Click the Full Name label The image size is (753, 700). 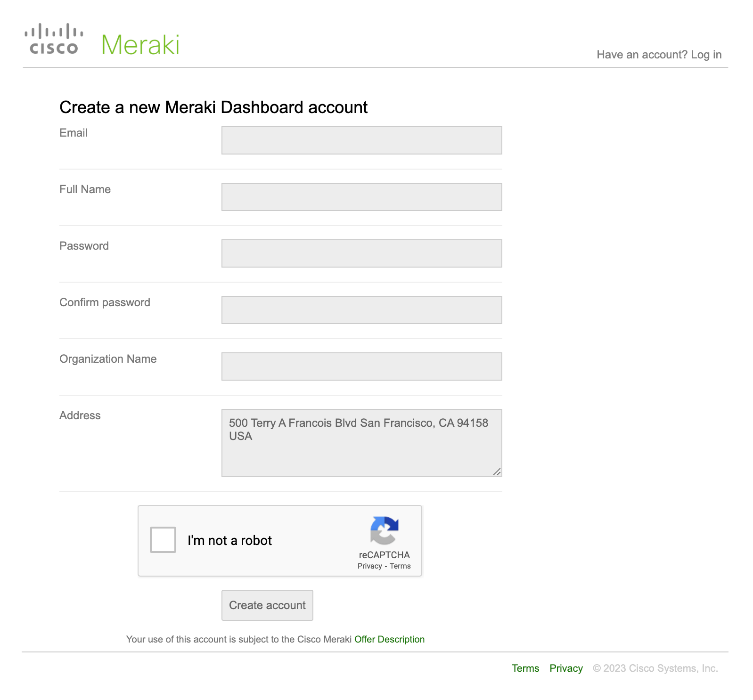click(85, 189)
